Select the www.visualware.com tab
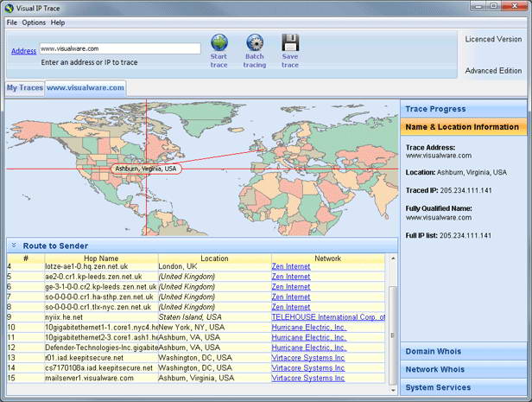This screenshot has width=532, height=402. [x=85, y=88]
